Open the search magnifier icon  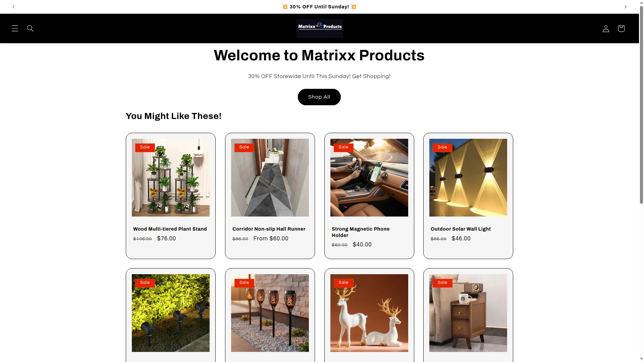pyautogui.click(x=30, y=28)
